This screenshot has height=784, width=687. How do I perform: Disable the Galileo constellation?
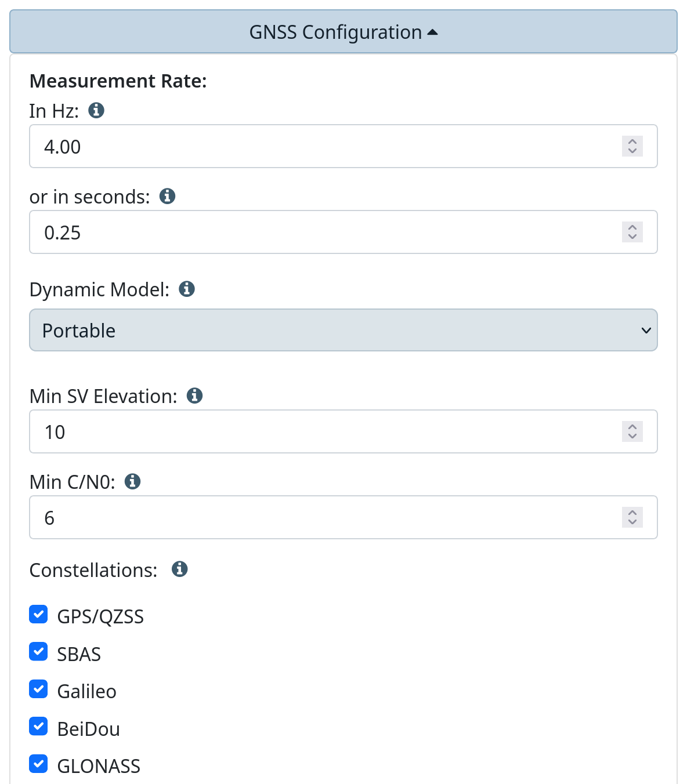[38, 689]
